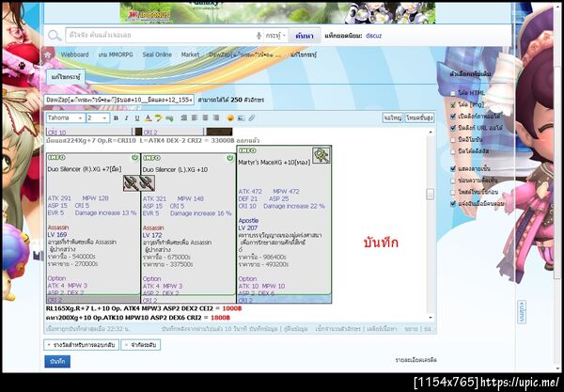Viewport: 564px width, 392px height.
Task: Click the insert image icon in toolbar
Action: coord(241,118)
